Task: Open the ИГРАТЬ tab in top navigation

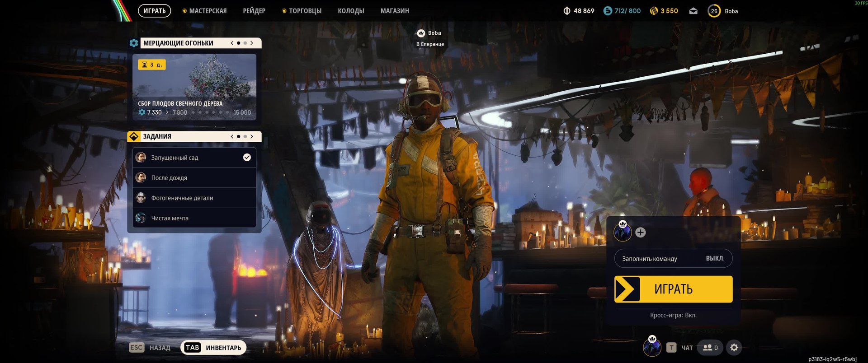Action: point(154,11)
